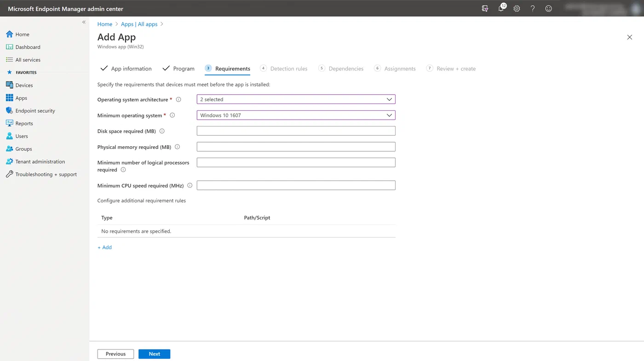Show info for logical processors required
The height and width of the screenshot is (361, 644).
pyautogui.click(x=123, y=170)
